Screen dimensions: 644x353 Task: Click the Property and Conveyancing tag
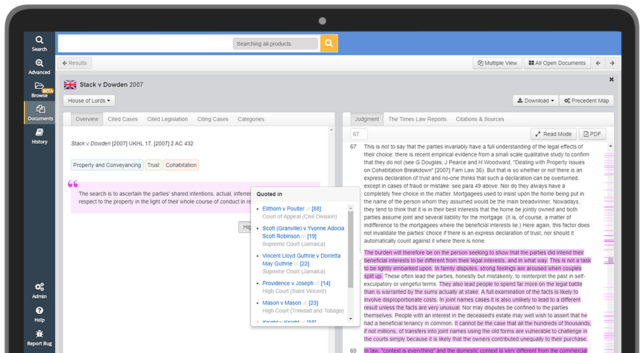pyautogui.click(x=107, y=165)
